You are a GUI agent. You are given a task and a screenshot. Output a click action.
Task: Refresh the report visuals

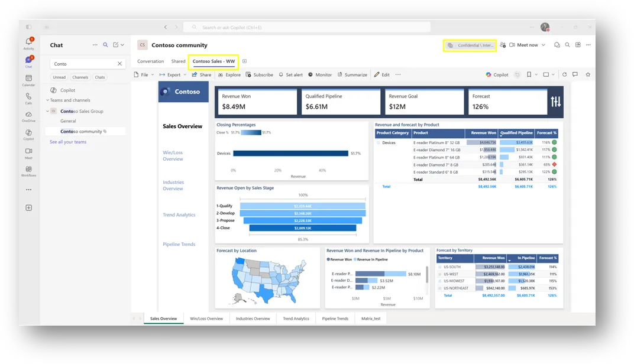click(564, 74)
